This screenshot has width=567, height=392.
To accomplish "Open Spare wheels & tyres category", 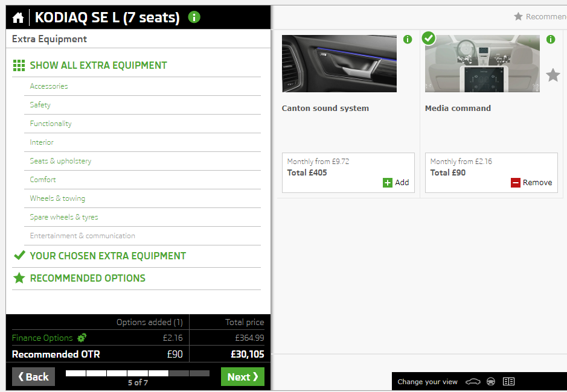I will tap(64, 217).
